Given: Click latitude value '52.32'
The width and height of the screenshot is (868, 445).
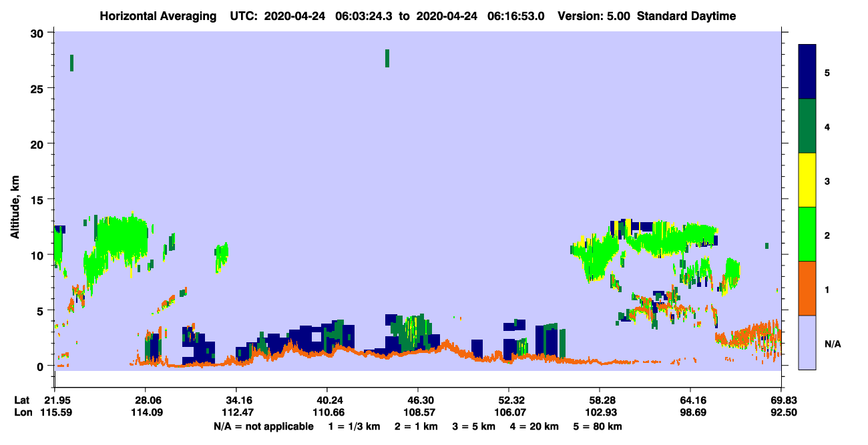Looking at the screenshot, I should pyautogui.click(x=509, y=400).
